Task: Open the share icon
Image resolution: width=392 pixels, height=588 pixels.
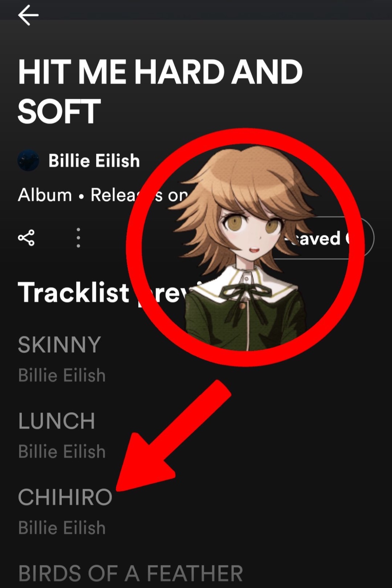Action: coord(26,238)
